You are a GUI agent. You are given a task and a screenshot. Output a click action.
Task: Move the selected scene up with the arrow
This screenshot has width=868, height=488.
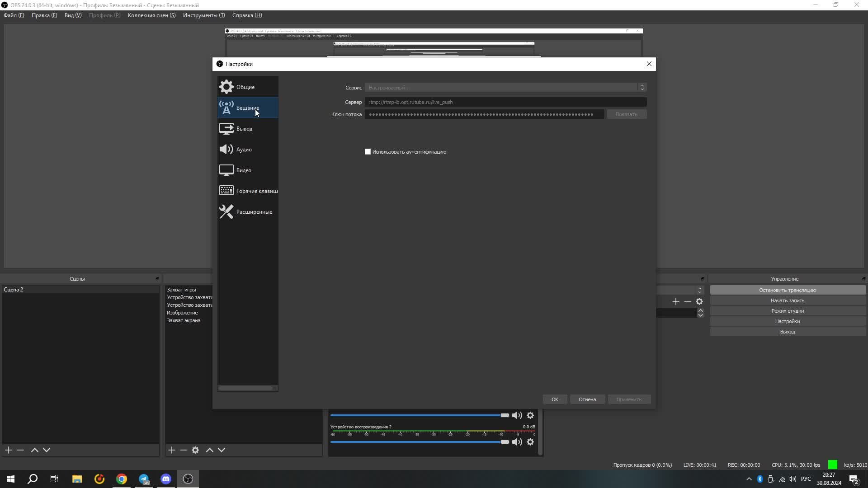pos(34,450)
